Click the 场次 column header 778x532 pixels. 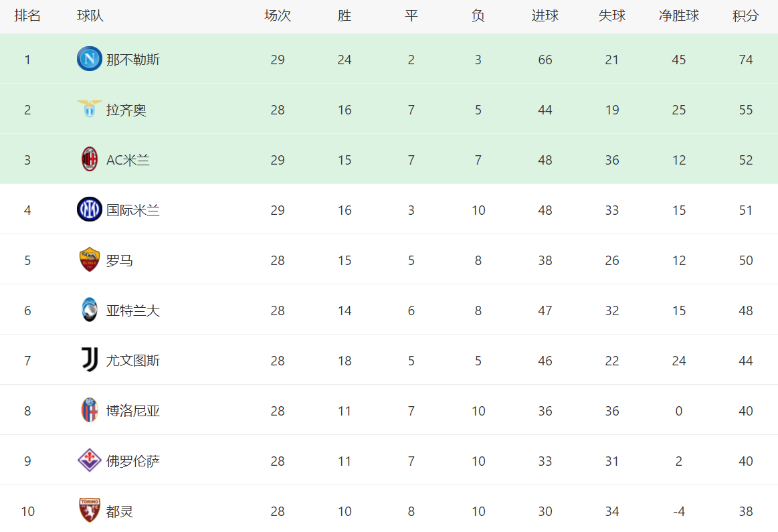tap(278, 16)
